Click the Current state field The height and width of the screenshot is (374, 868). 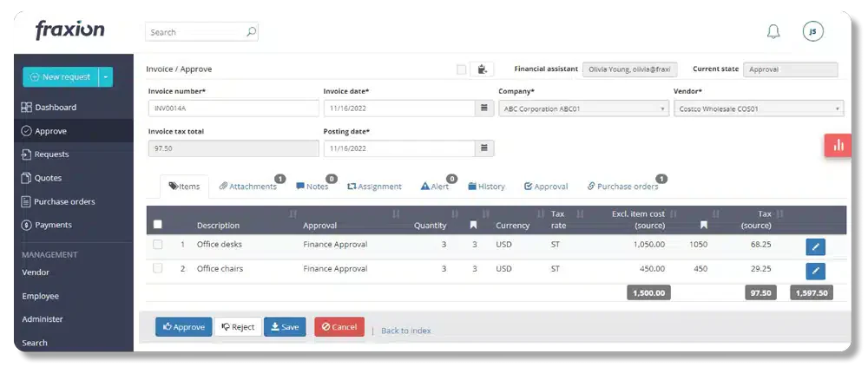coord(790,69)
